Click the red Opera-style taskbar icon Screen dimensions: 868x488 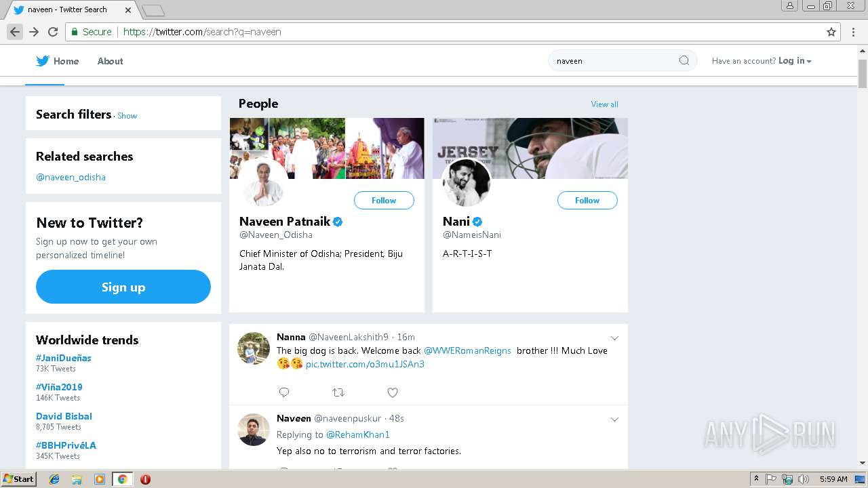tap(145, 479)
